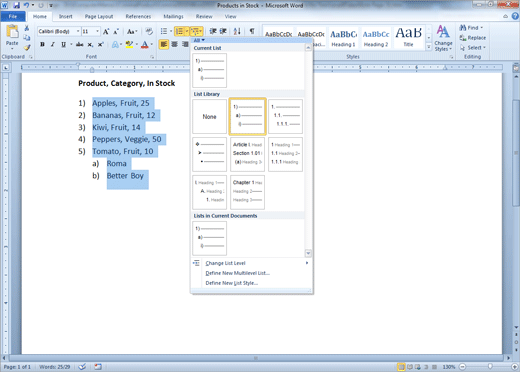Viewport: 520px width, 372px height.
Task: Switch to the Review tab
Action: click(x=204, y=16)
